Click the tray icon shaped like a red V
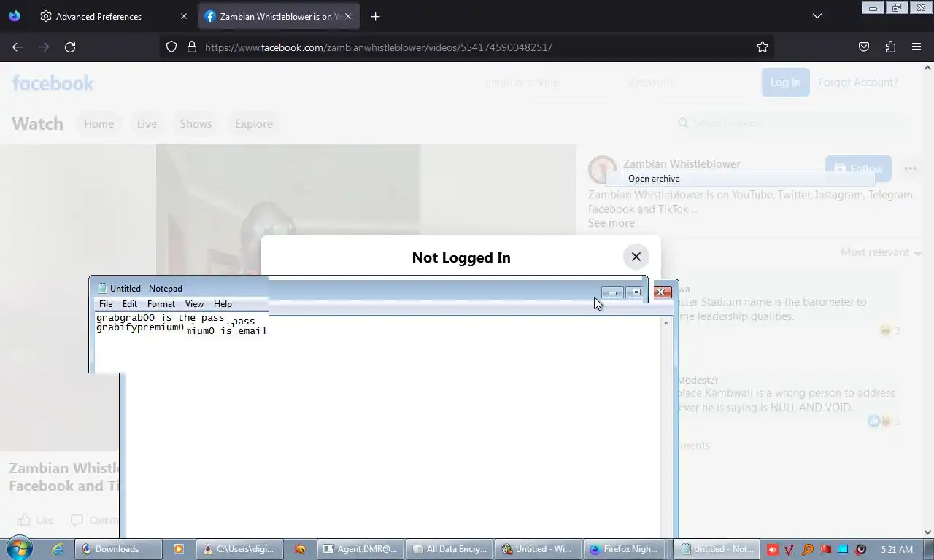Viewport: 934px width, 560px height. 790,549
